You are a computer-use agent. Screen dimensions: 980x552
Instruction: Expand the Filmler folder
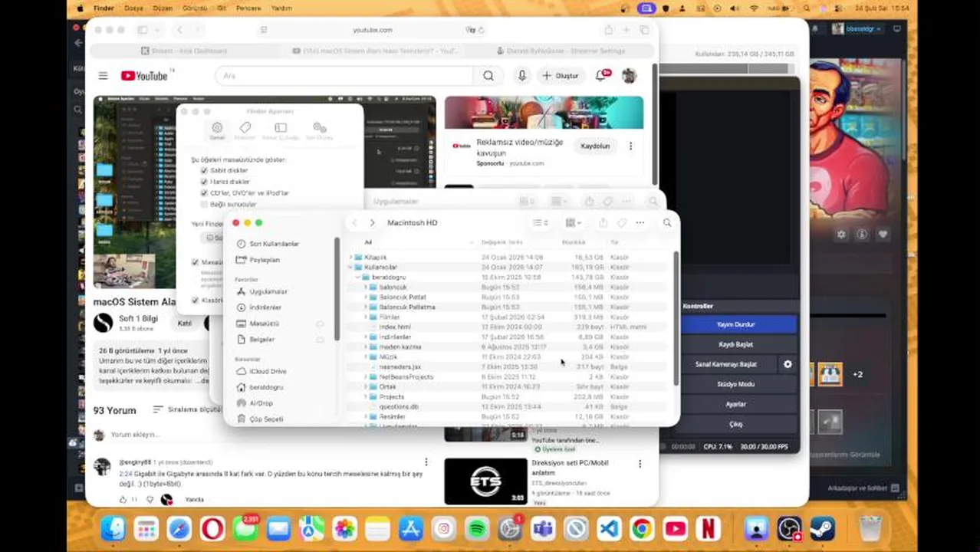367,317
